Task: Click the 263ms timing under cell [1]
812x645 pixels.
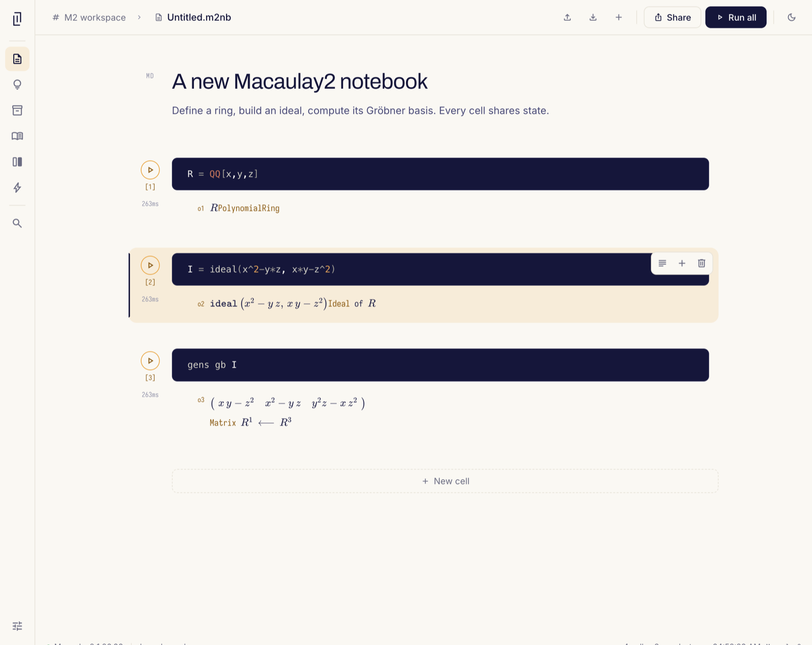Action: (x=150, y=204)
